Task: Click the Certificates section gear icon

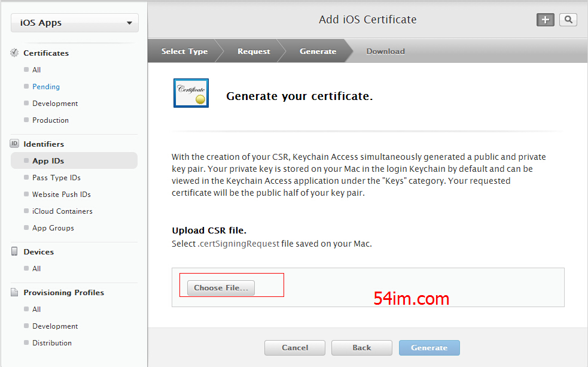Action: [14, 53]
